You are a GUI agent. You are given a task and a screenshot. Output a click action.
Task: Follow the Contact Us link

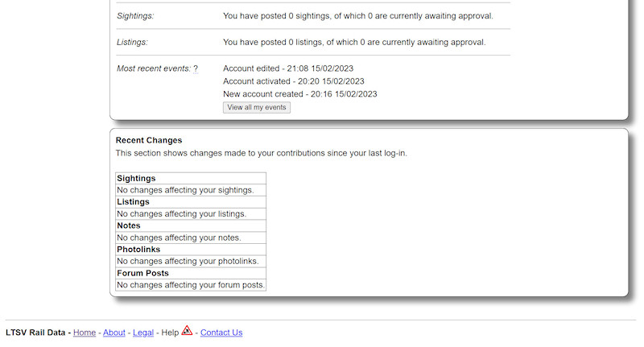[x=221, y=333]
